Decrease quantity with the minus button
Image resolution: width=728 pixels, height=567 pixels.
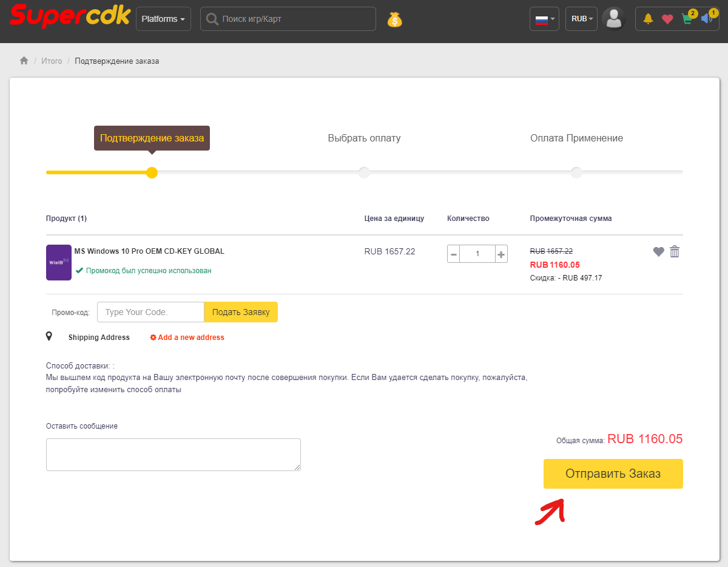click(454, 254)
